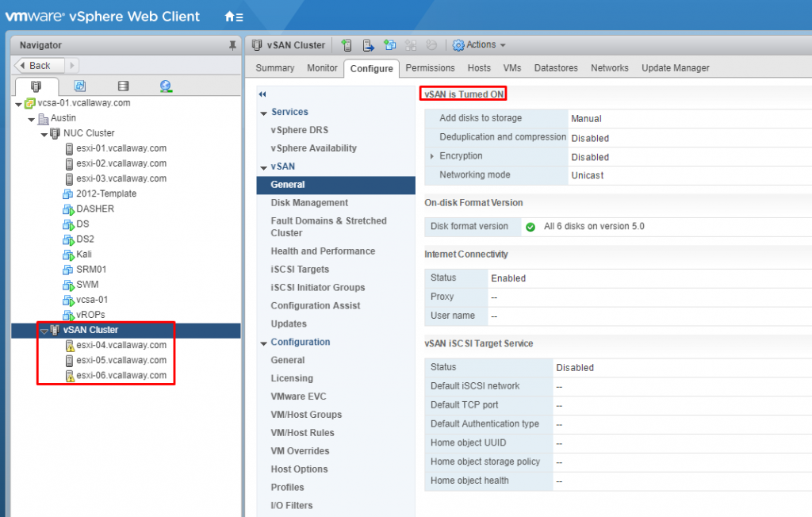Open the Update Manager tab
This screenshot has width=812, height=517.
click(x=675, y=68)
